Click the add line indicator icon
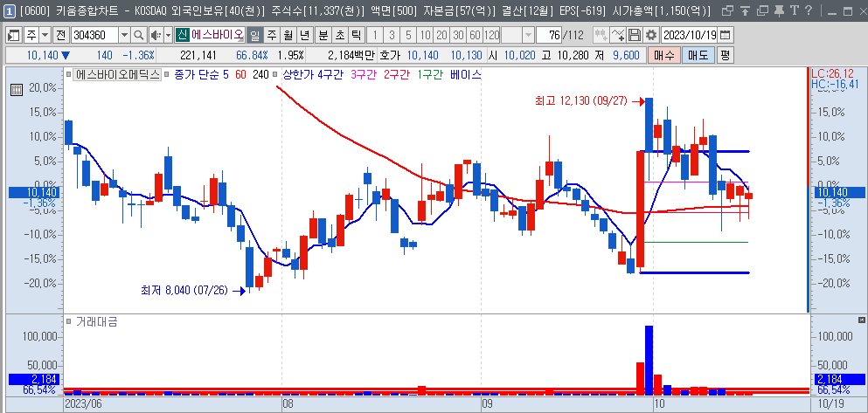Screen dimensions: 868x413 (618, 36)
